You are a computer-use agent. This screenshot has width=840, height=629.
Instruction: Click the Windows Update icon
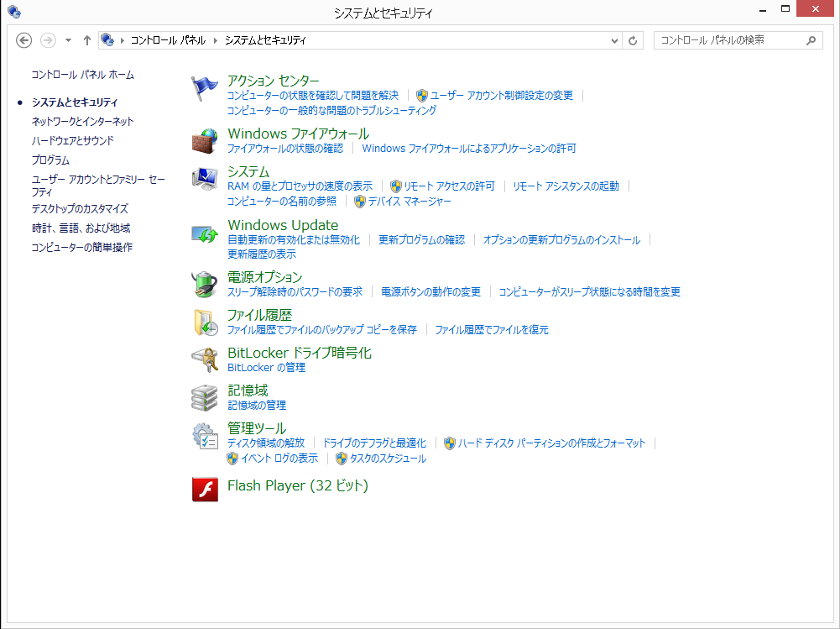[x=205, y=233]
